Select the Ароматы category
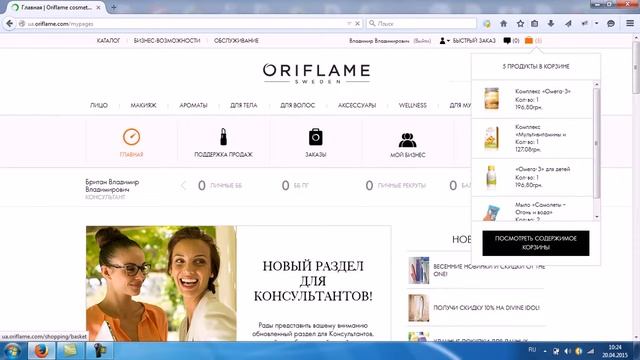 tap(193, 105)
